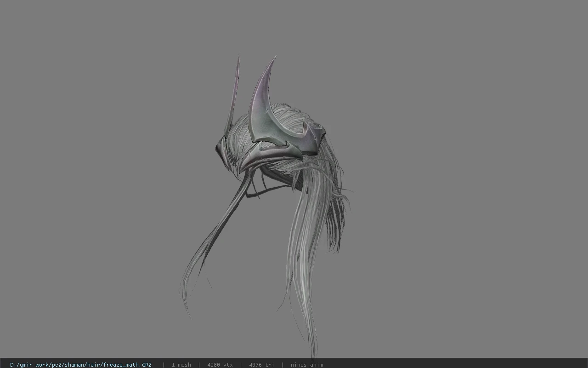
Task: Click the "4076 tri" triangle count
Action: (261, 365)
